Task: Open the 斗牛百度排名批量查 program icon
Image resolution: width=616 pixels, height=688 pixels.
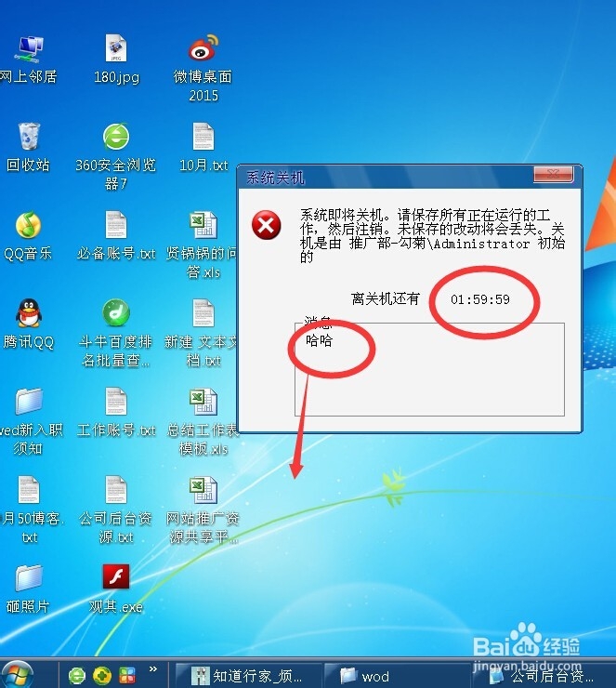Action: (x=116, y=312)
